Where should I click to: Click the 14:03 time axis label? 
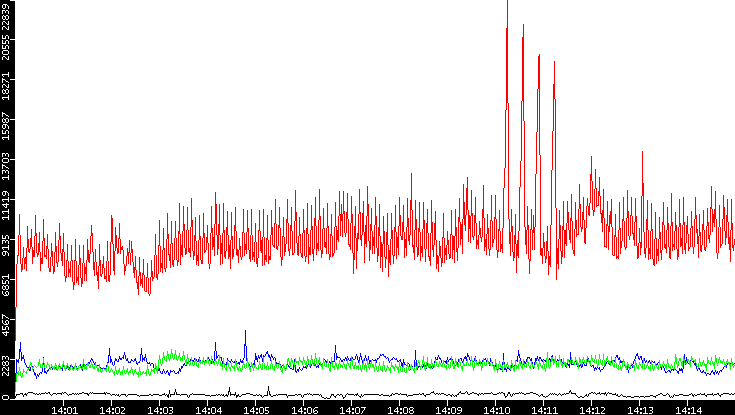(159, 410)
